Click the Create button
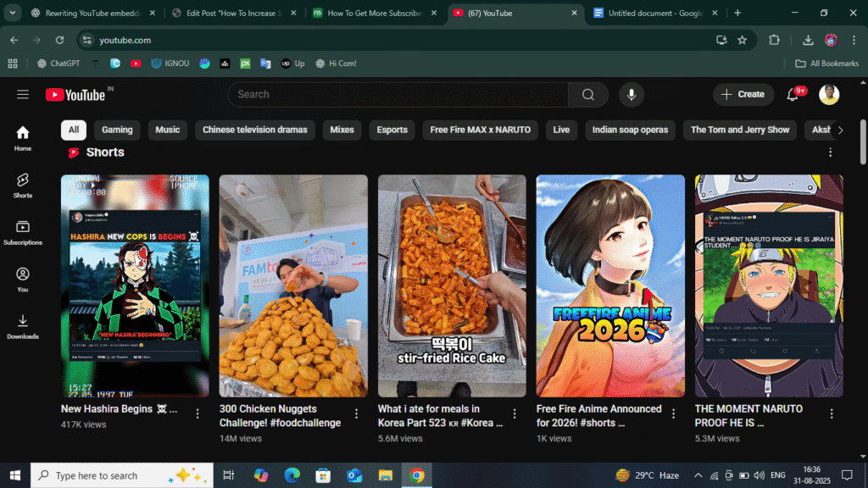868x488 pixels. pos(743,95)
